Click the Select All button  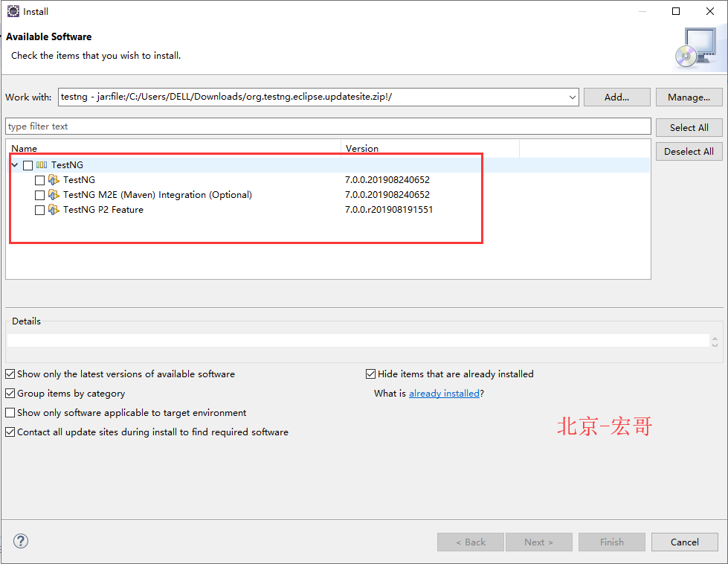point(689,127)
